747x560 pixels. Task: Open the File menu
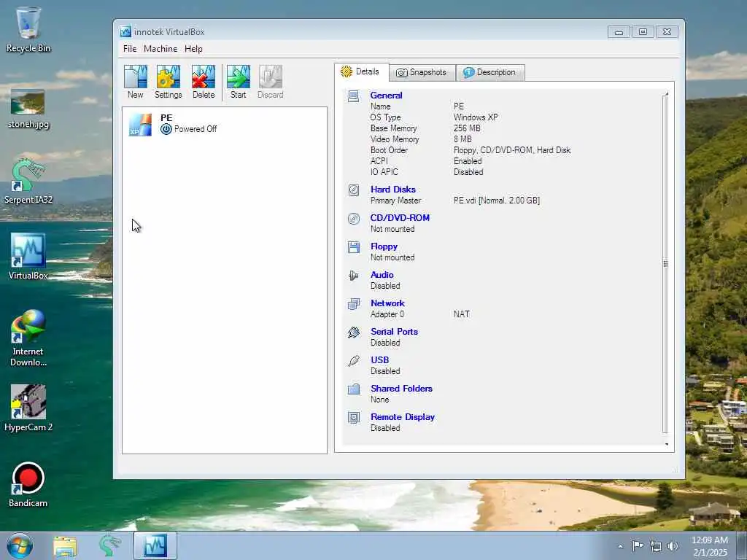coord(130,49)
